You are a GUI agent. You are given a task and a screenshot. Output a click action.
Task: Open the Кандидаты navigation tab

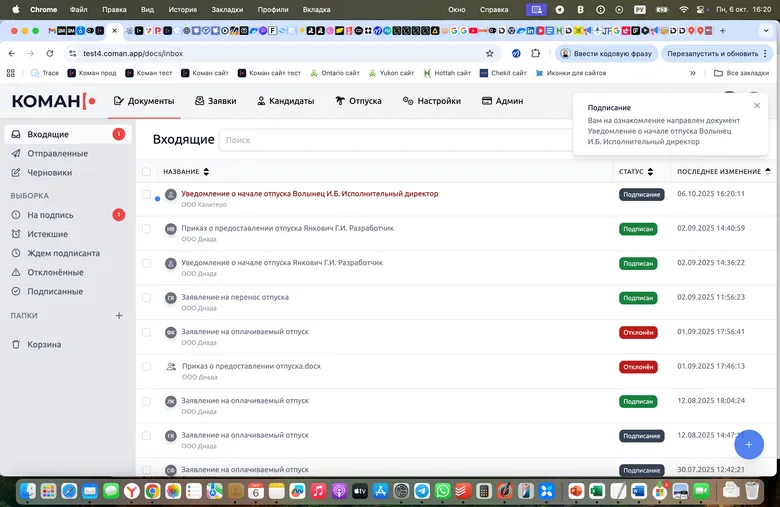pyautogui.click(x=286, y=101)
